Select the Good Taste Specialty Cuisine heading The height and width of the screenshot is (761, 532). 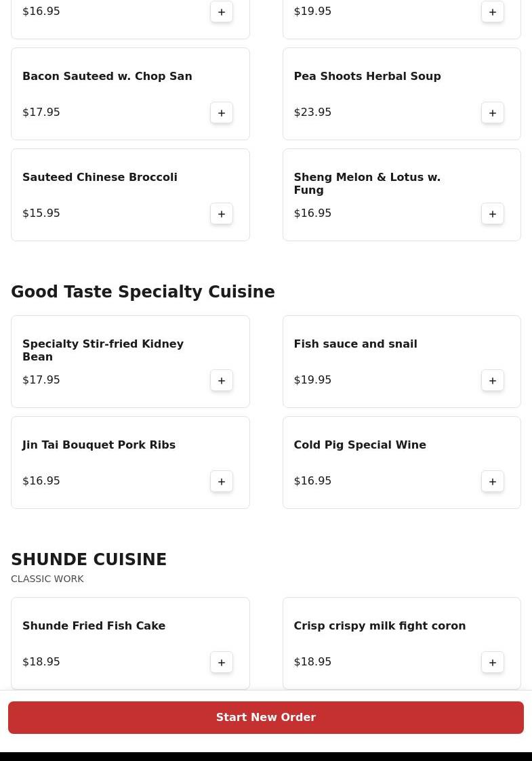click(x=142, y=291)
